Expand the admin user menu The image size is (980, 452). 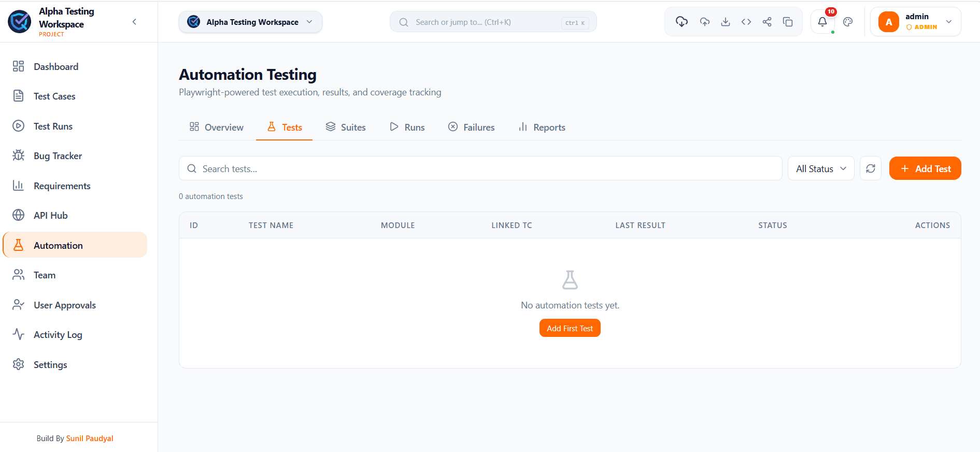[915, 22]
